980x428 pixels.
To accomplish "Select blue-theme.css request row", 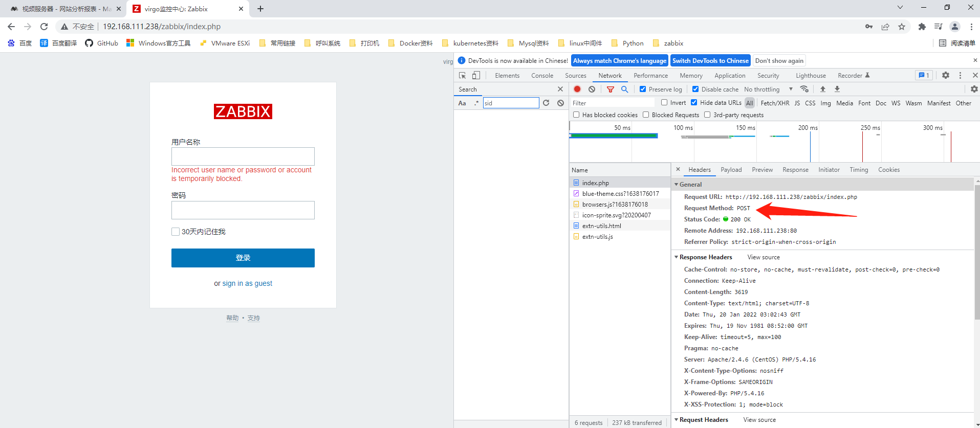I will coord(620,193).
